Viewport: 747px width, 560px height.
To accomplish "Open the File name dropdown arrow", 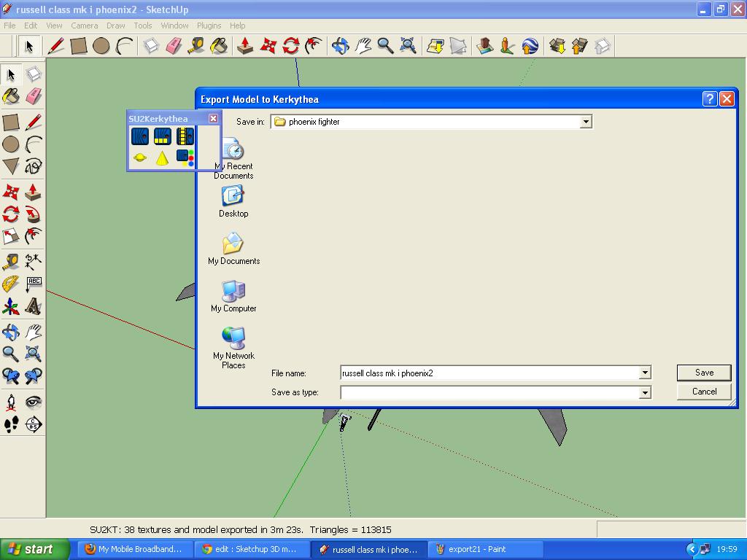I will (645, 373).
